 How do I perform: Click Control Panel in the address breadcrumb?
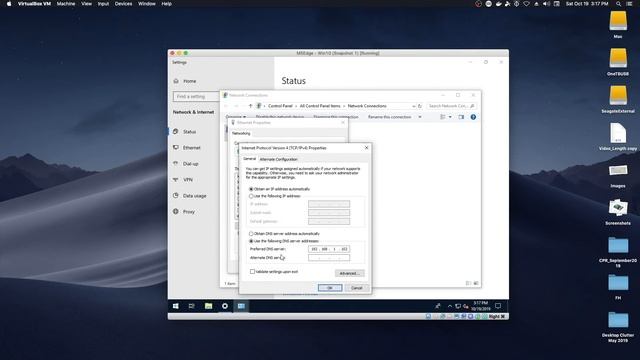(280, 106)
